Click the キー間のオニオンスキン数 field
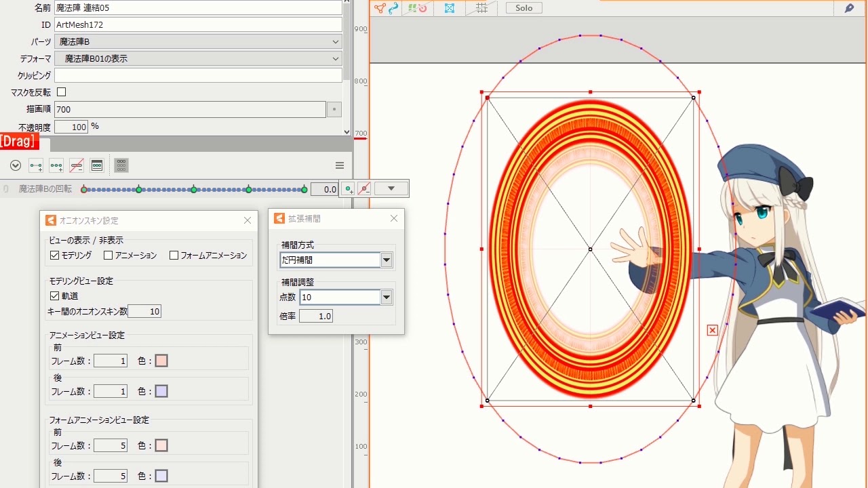Viewport: 868px width, 488px height. click(144, 311)
